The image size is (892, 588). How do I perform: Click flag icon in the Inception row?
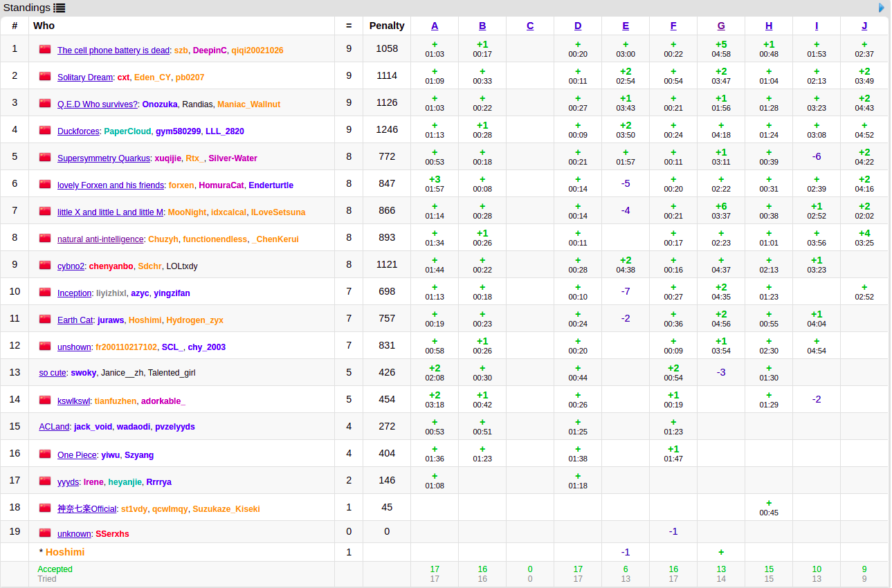[45, 292]
